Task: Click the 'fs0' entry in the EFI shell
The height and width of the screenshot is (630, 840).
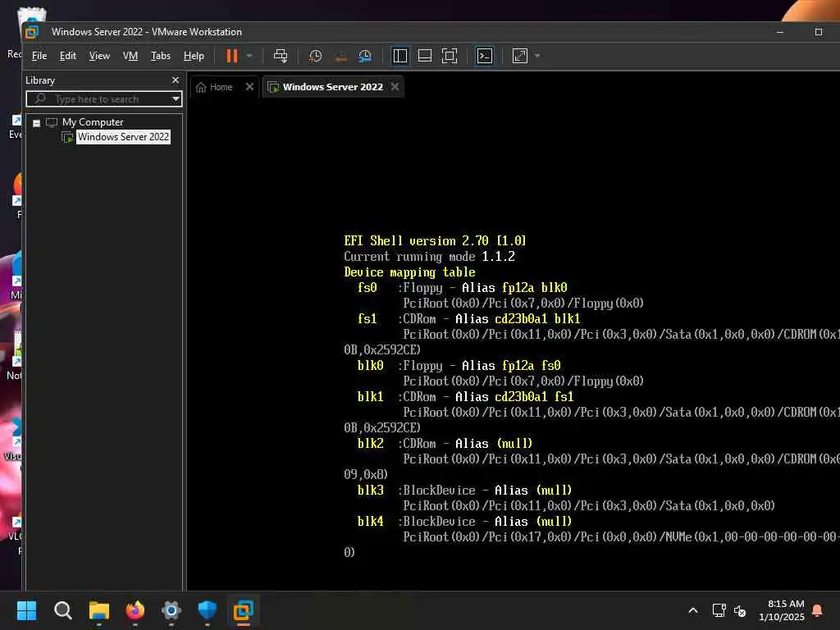Action: [367, 288]
